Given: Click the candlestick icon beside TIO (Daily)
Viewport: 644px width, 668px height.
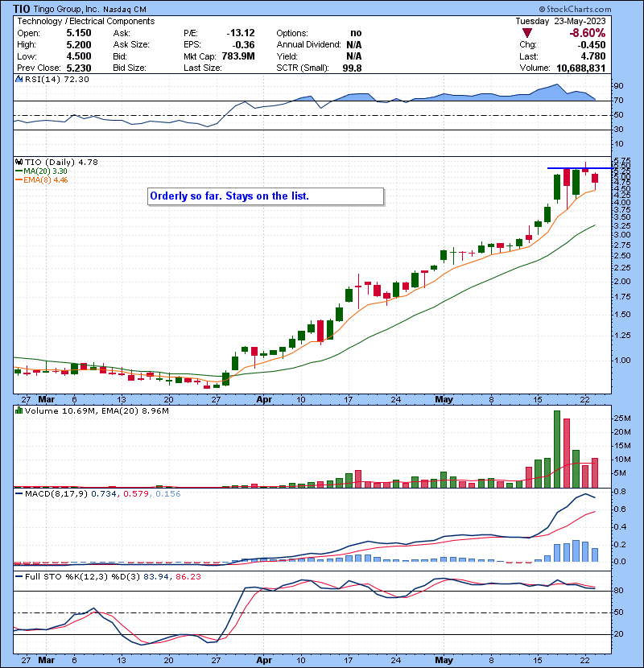Looking at the screenshot, I should click(x=19, y=162).
